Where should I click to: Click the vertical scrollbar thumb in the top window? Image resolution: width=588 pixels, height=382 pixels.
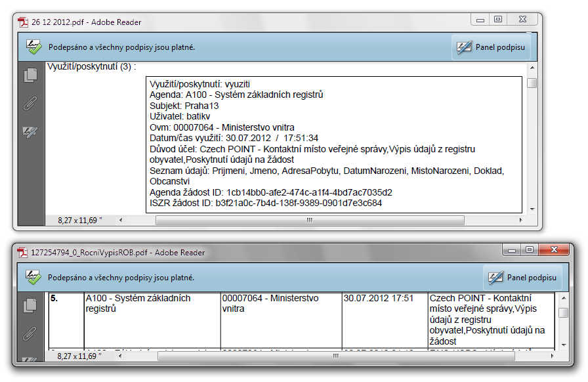coord(532,83)
